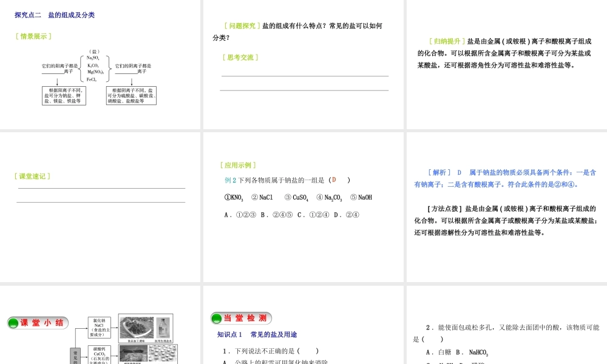Click the 氯化钠 NaCl box in summary diagram
607x364 pixels.
point(99,328)
